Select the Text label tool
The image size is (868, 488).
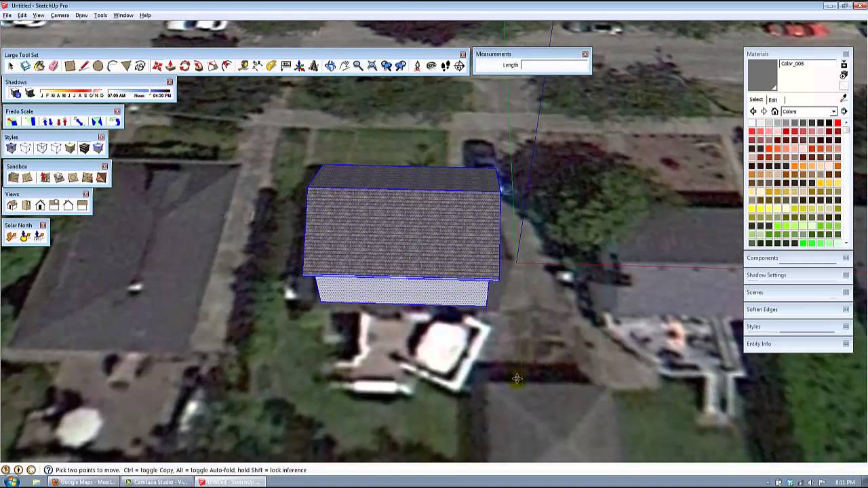coord(285,66)
